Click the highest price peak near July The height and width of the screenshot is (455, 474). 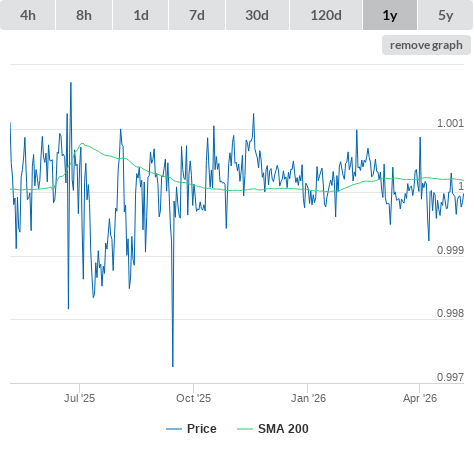coord(71,83)
